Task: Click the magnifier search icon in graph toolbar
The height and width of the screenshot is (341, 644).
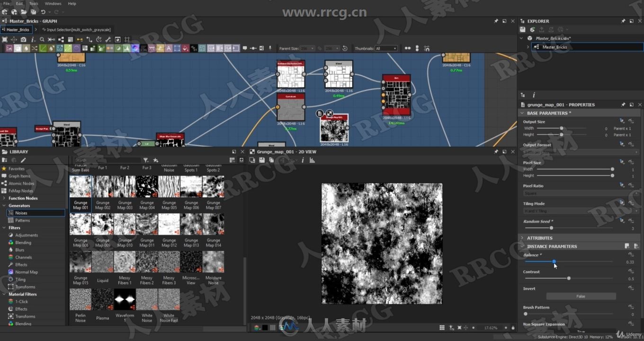Action: (x=42, y=39)
